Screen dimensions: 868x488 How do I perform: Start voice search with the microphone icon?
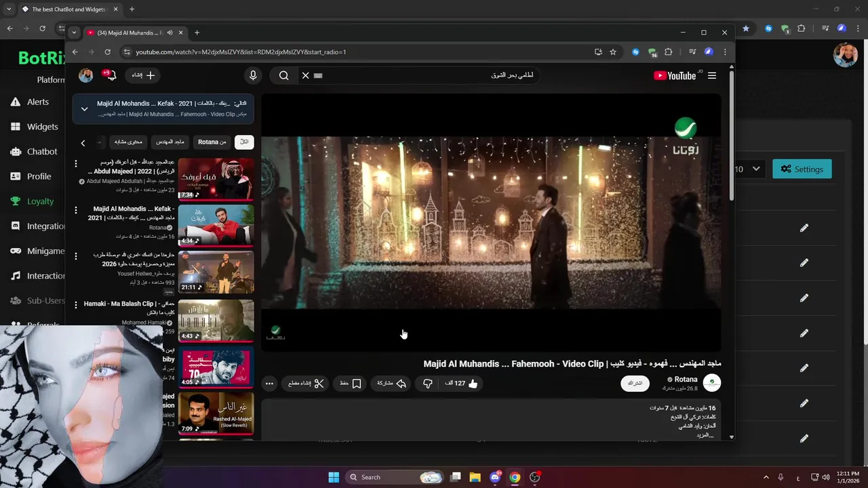click(253, 75)
